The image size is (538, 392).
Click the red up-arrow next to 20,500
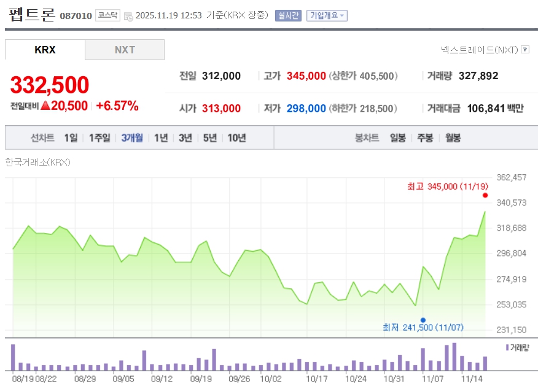coord(45,106)
